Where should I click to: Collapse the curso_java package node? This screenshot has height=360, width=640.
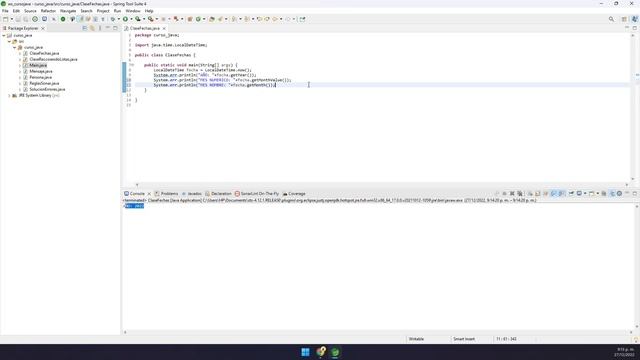(x=15, y=47)
